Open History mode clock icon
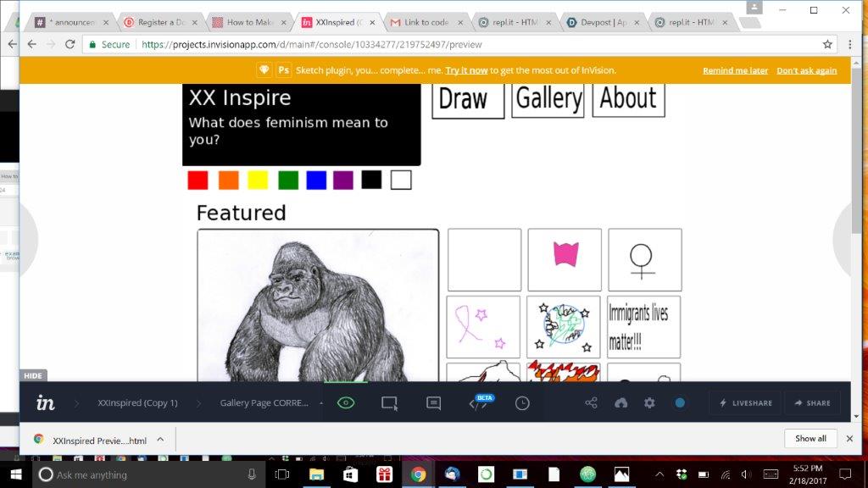 coord(522,403)
